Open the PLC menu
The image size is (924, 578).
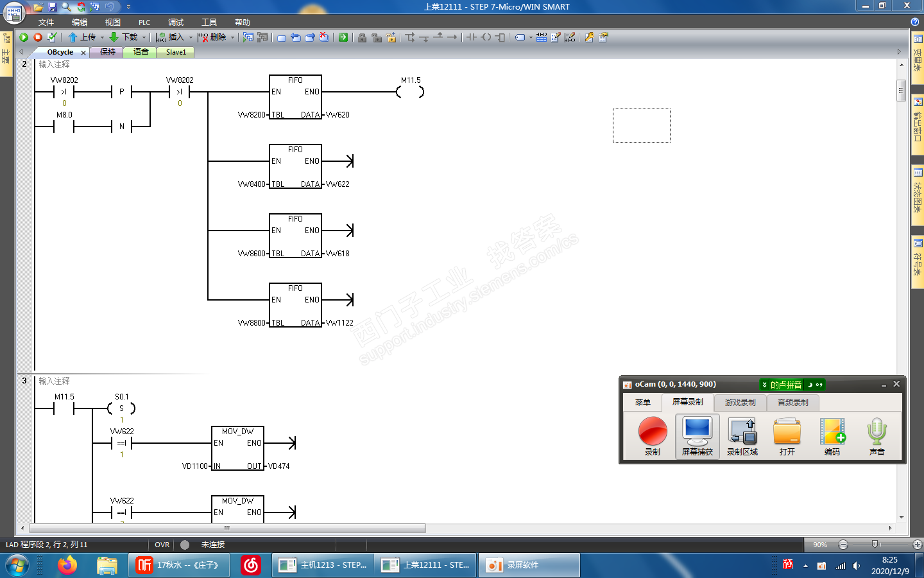click(144, 22)
